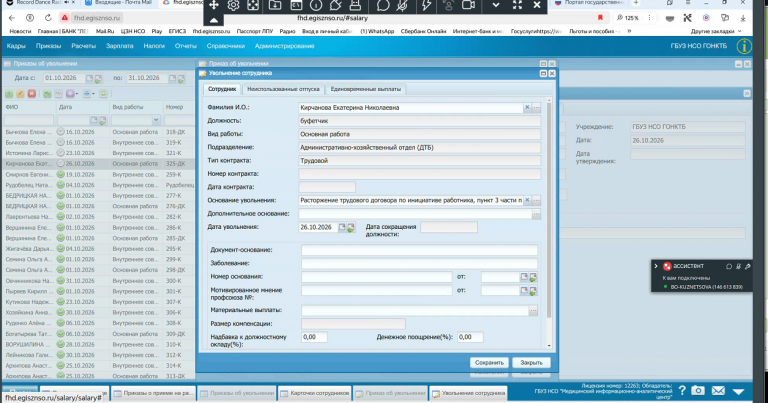768x403 pixels.
Task: Switch to Неиспользованные отпуска tab
Action: [x=283, y=89]
